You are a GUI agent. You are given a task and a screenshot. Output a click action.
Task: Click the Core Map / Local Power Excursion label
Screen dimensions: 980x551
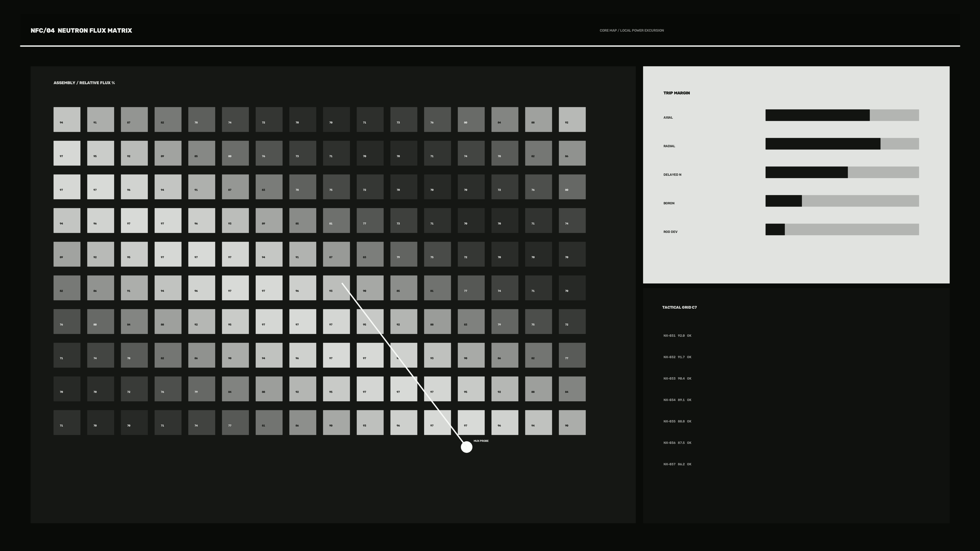[632, 30]
